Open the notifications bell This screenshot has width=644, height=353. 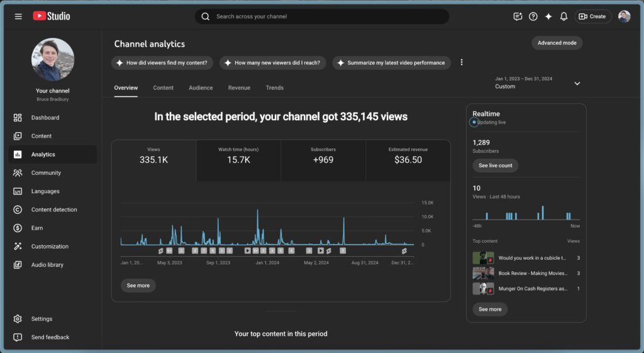[563, 16]
